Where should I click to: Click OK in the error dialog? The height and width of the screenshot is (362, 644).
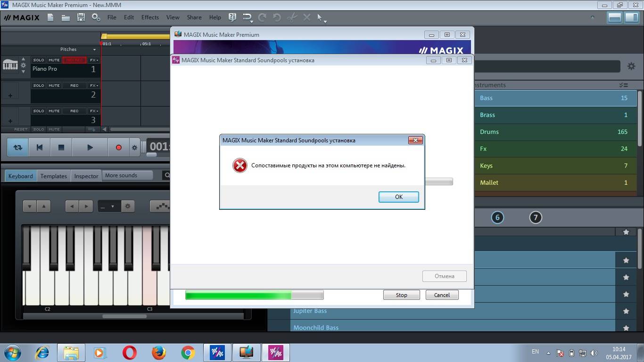click(x=399, y=197)
